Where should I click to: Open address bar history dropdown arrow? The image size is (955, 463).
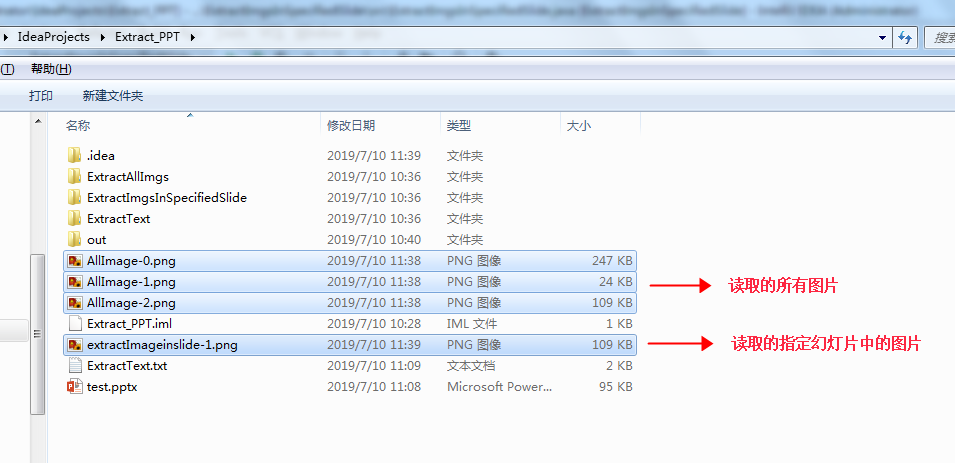point(883,38)
